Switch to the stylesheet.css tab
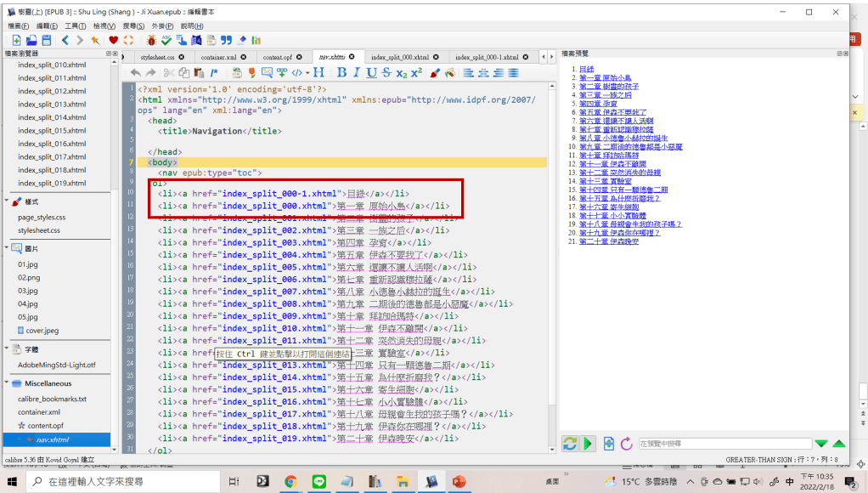The width and height of the screenshot is (868, 493). pyautogui.click(x=159, y=57)
